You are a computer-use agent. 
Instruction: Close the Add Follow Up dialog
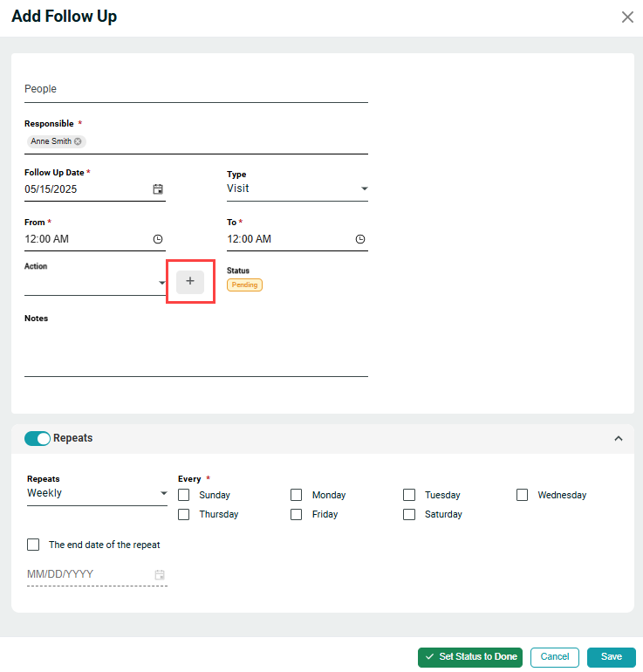point(626,17)
